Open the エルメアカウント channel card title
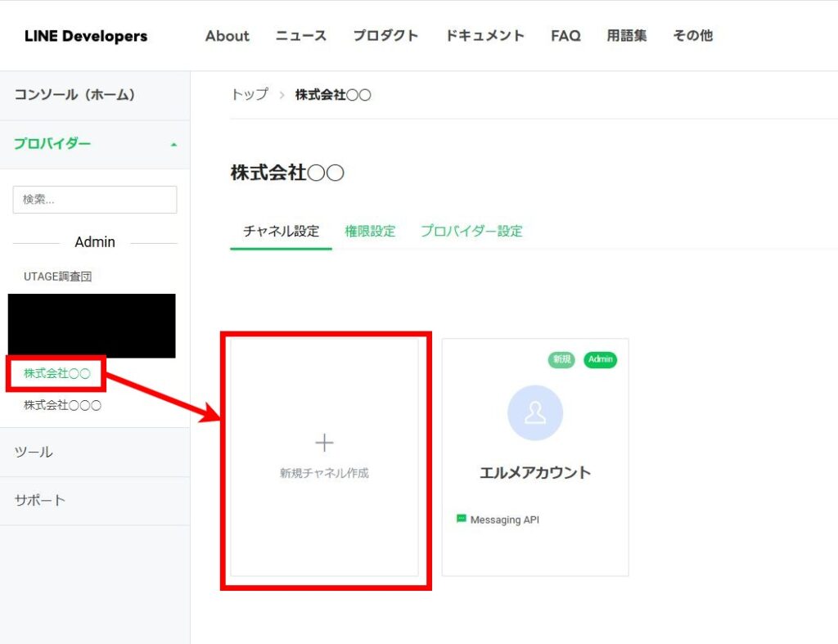838x644 pixels. pos(535,473)
